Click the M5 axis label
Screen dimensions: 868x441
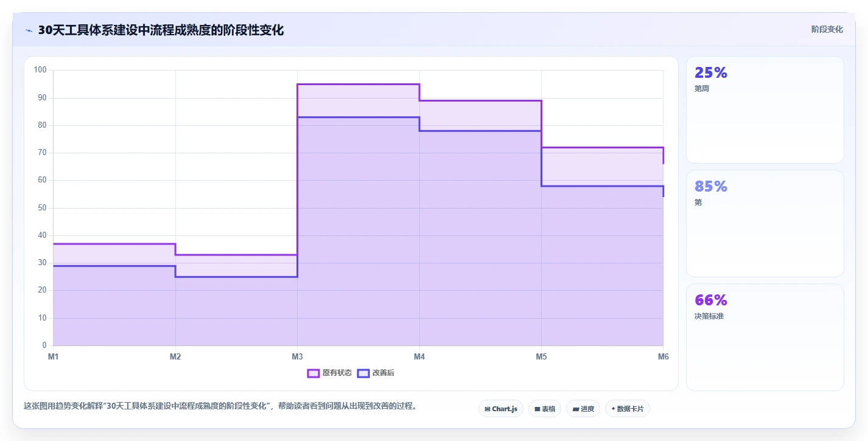(x=541, y=356)
